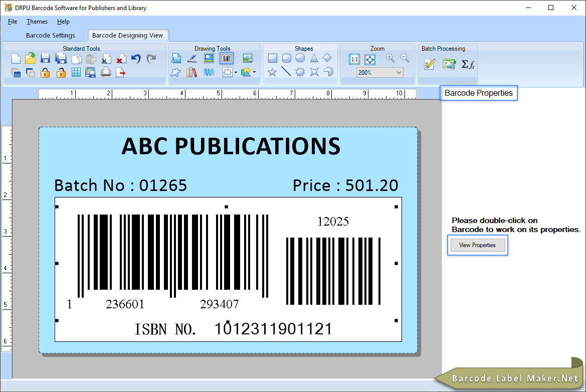The height and width of the screenshot is (392, 586).
Task: Open the image library tool
Action: [248, 58]
